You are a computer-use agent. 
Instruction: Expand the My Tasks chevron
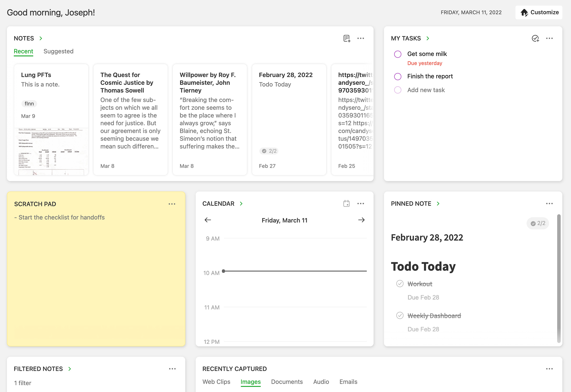[x=428, y=38]
